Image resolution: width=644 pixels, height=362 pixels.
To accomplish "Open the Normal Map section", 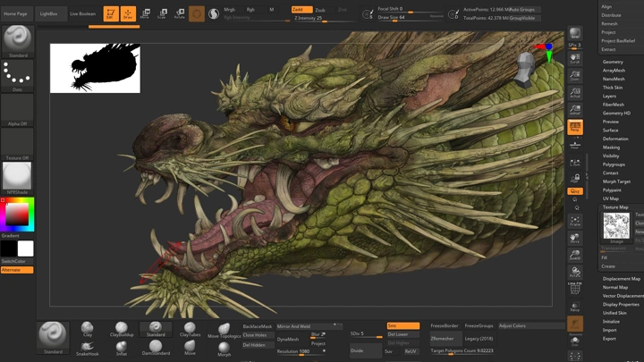I will point(614,287).
